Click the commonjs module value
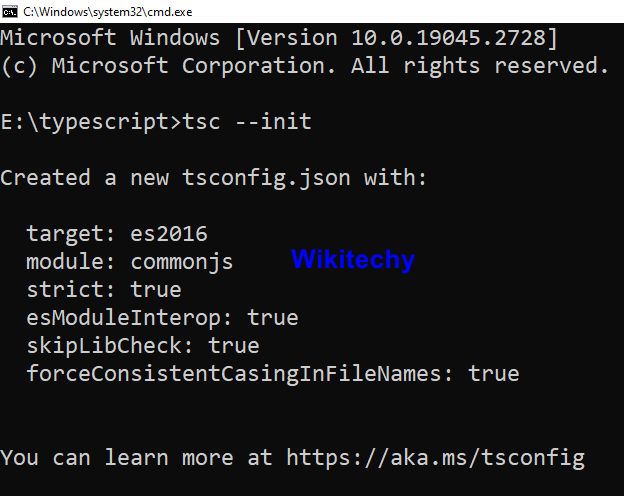 point(182,262)
